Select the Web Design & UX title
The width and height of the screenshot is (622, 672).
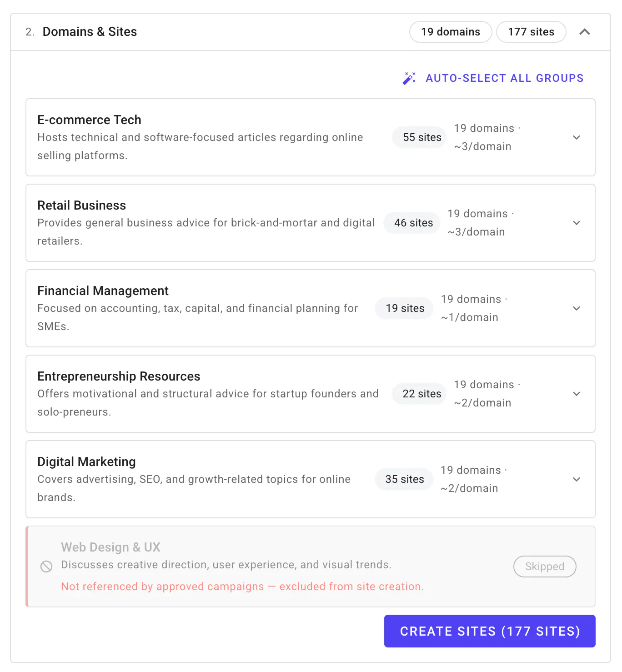point(110,547)
